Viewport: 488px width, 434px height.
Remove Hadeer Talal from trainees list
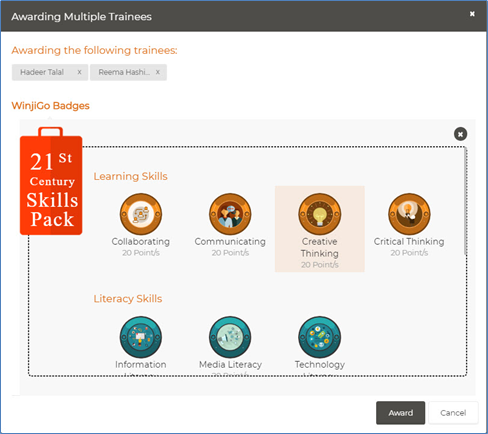click(79, 72)
